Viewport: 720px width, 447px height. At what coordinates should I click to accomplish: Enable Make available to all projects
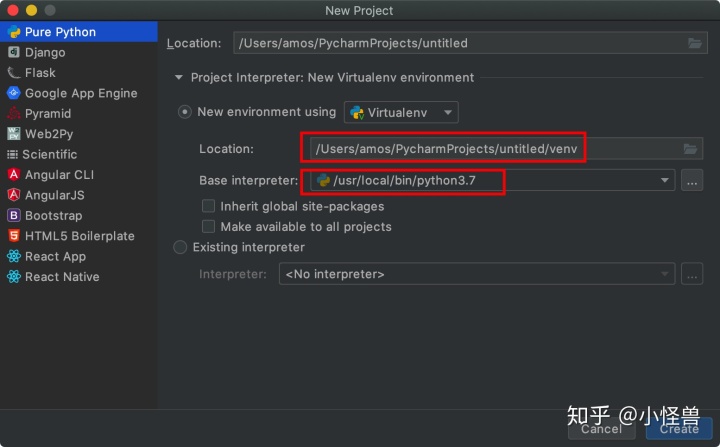tap(208, 226)
